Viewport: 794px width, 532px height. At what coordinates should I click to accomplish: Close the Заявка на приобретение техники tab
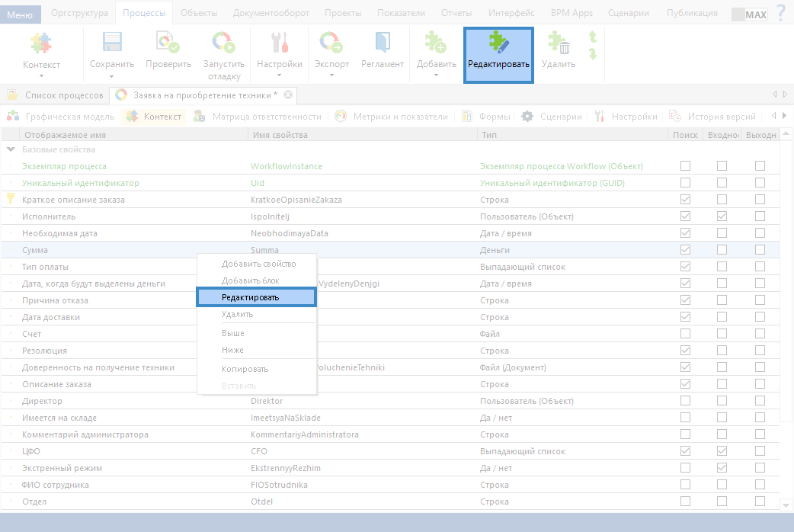287,95
